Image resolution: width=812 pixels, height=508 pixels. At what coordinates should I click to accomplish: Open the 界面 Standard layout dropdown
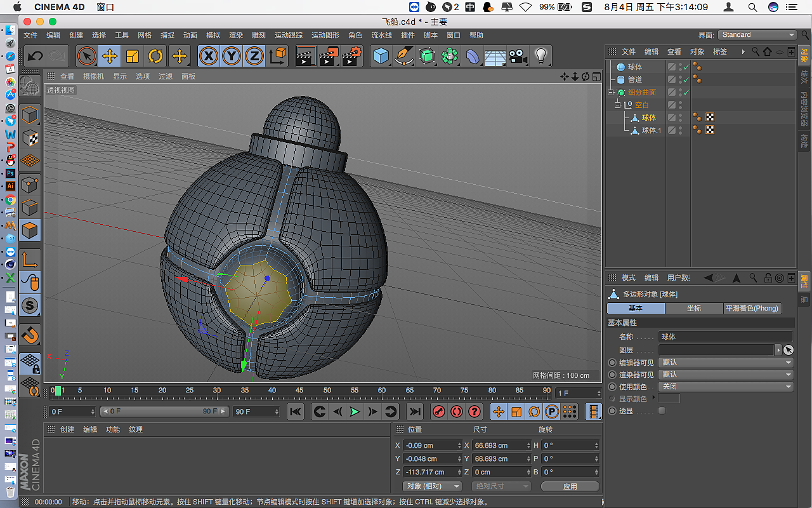click(757, 35)
